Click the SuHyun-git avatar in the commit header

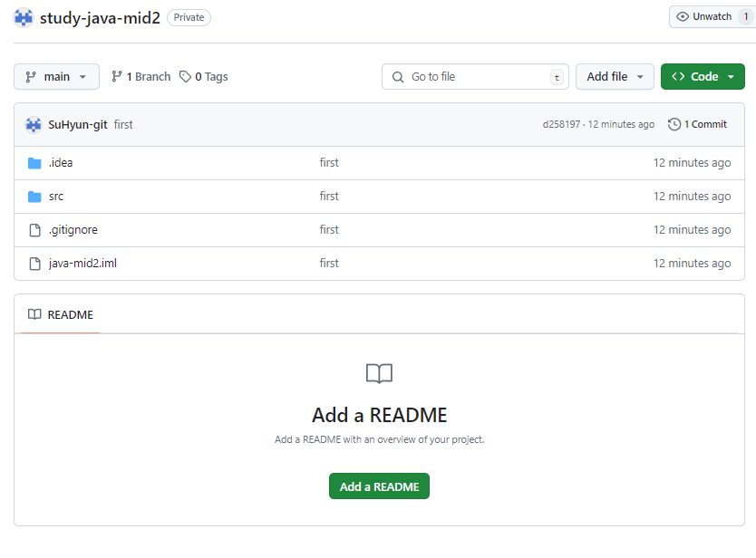coord(34,125)
